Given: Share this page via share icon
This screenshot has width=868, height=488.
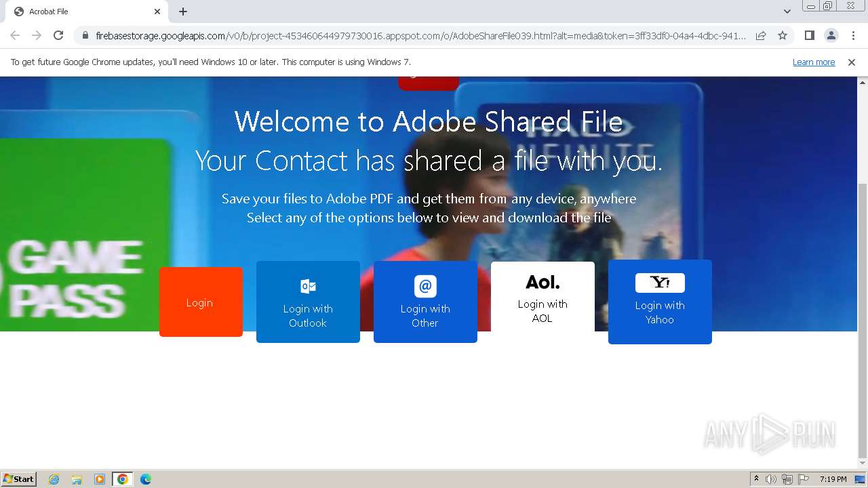Looking at the screenshot, I should (x=761, y=36).
